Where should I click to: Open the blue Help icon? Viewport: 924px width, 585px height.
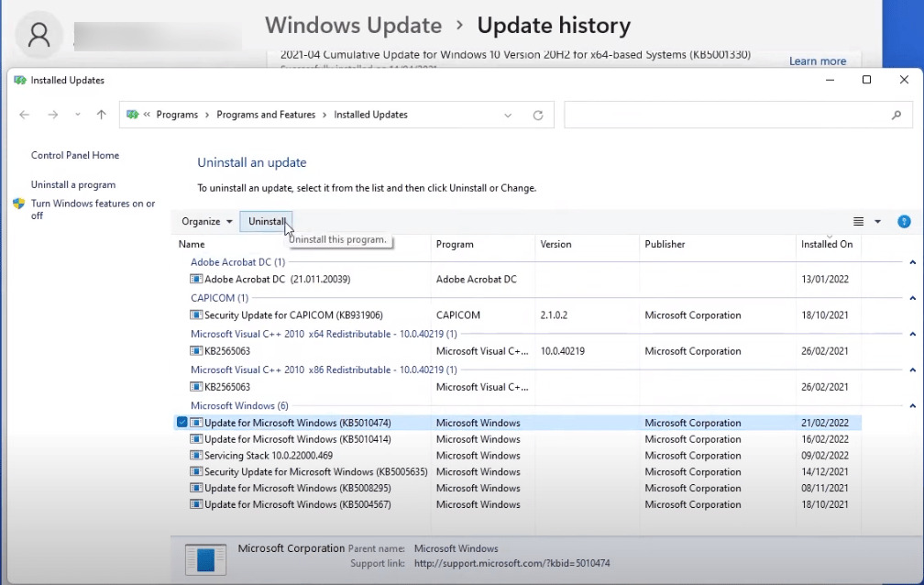click(904, 222)
